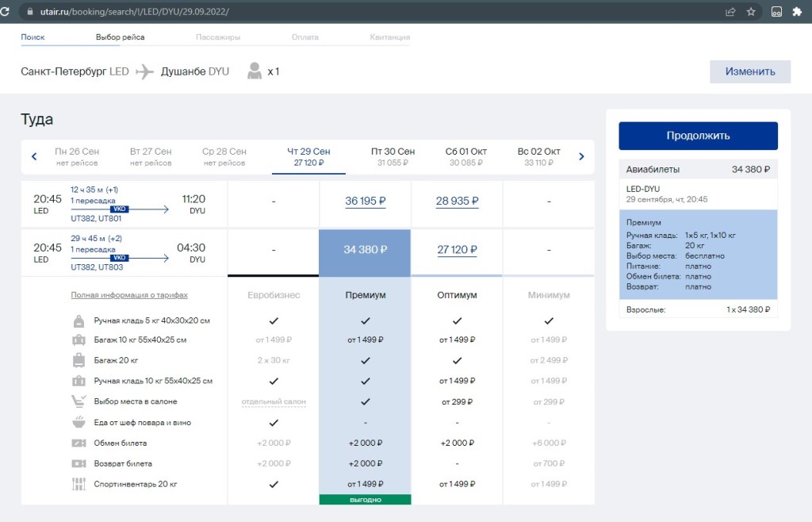
Task: Click the 5 kg hand luggage icon
Action: [79, 321]
